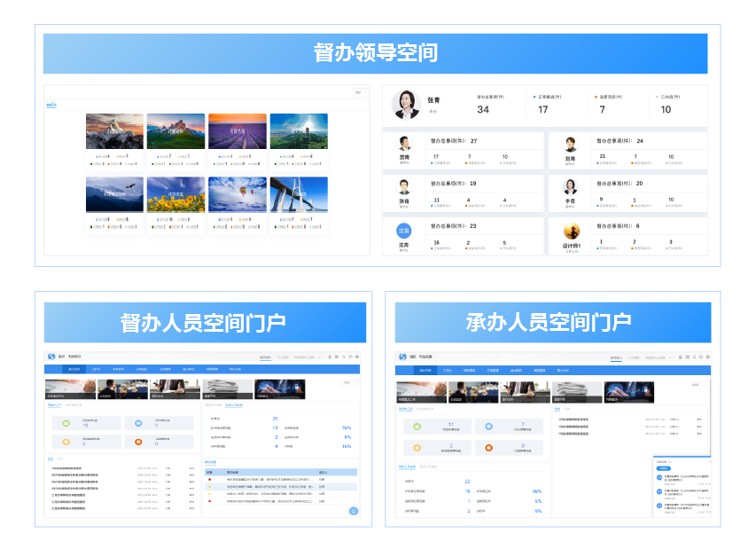Click the "25" total in 督办人员 portal
This screenshot has height=557, width=756.
(275, 419)
